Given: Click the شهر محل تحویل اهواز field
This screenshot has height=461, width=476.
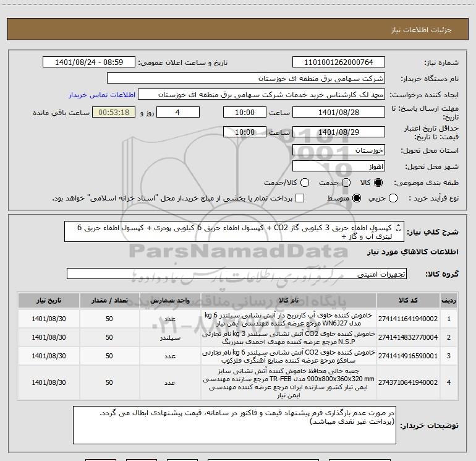Looking at the screenshot, I should pyautogui.click(x=339, y=166).
